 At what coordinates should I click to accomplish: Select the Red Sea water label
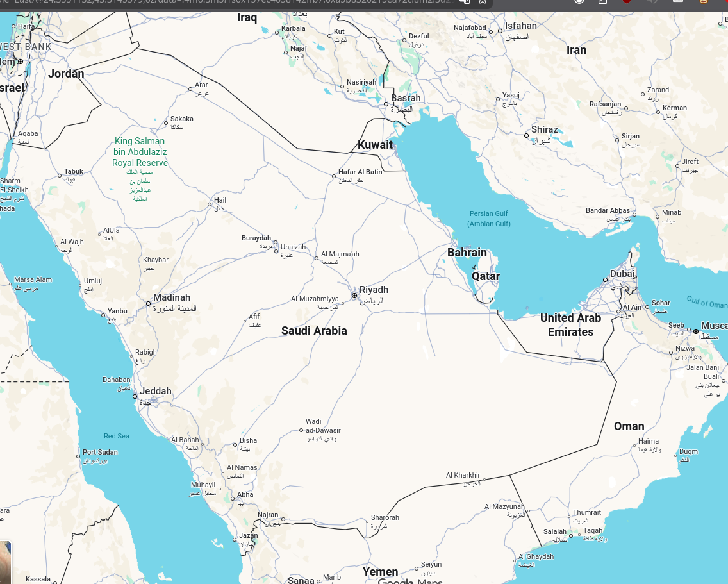click(x=117, y=437)
